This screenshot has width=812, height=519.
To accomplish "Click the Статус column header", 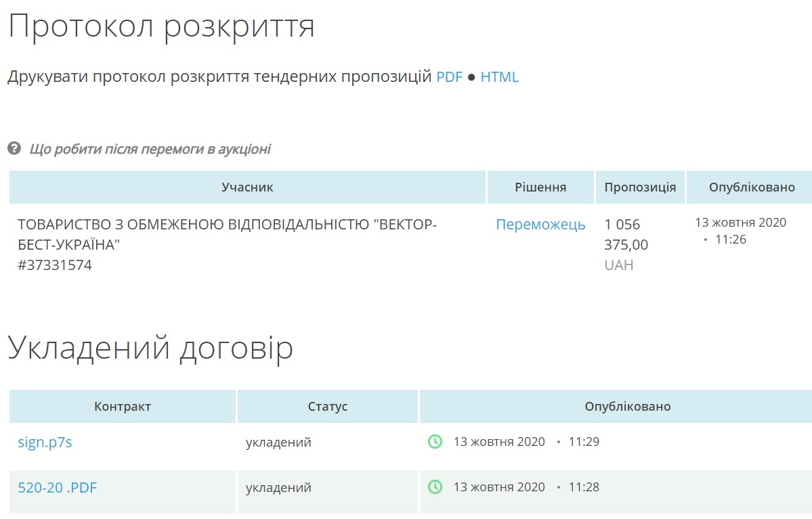I will (x=328, y=407).
